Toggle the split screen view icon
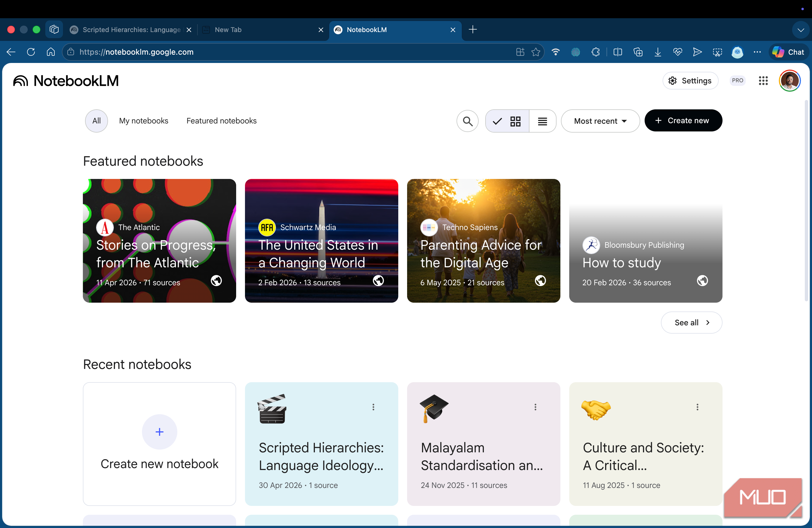This screenshot has width=812, height=528. (x=618, y=52)
